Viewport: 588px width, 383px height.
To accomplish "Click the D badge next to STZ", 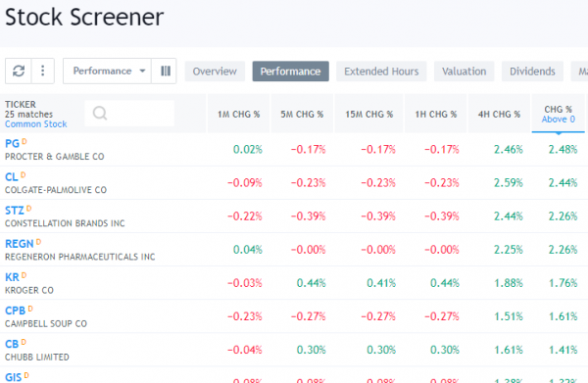I will (28, 209).
